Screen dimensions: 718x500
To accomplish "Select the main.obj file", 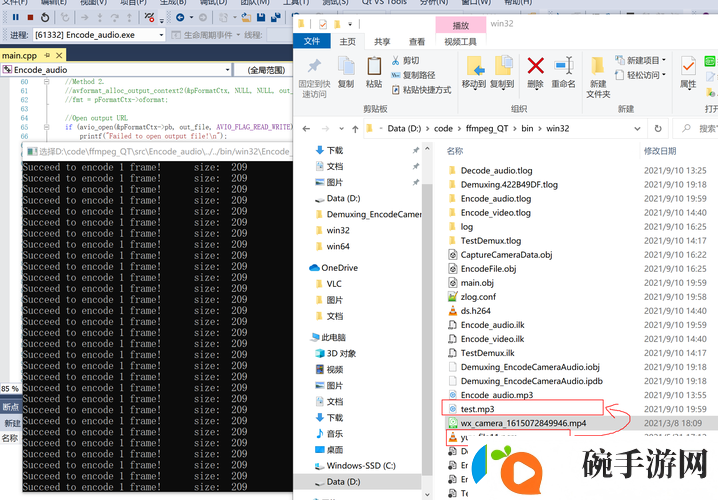I will [477, 283].
